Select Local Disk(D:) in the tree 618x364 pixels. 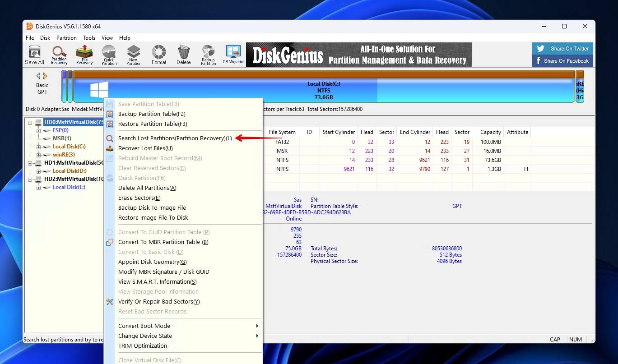click(69, 171)
